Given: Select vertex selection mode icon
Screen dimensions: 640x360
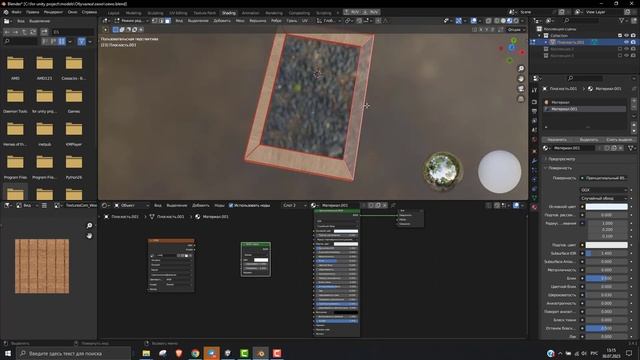Looking at the screenshot, I should pyautogui.click(x=155, y=20).
